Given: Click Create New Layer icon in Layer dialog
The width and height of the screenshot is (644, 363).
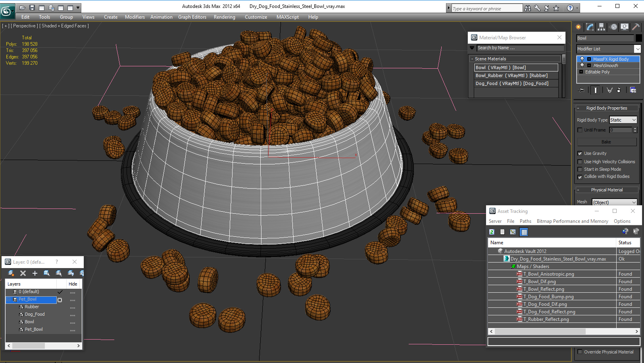Looking at the screenshot, I should (11, 273).
